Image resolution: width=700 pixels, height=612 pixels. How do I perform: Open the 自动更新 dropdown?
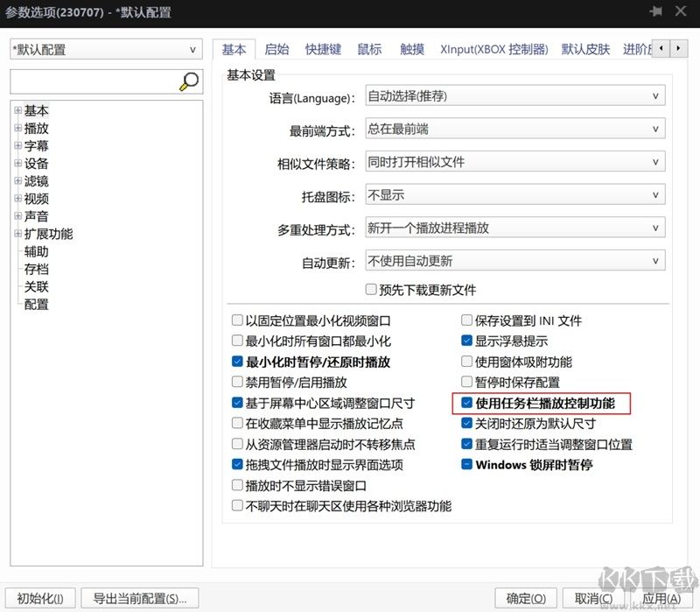(x=515, y=261)
